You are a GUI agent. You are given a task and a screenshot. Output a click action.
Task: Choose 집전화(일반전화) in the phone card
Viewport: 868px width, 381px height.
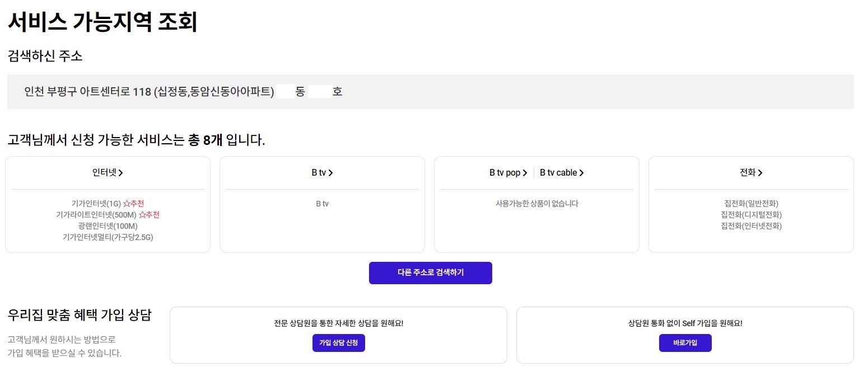coord(751,204)
